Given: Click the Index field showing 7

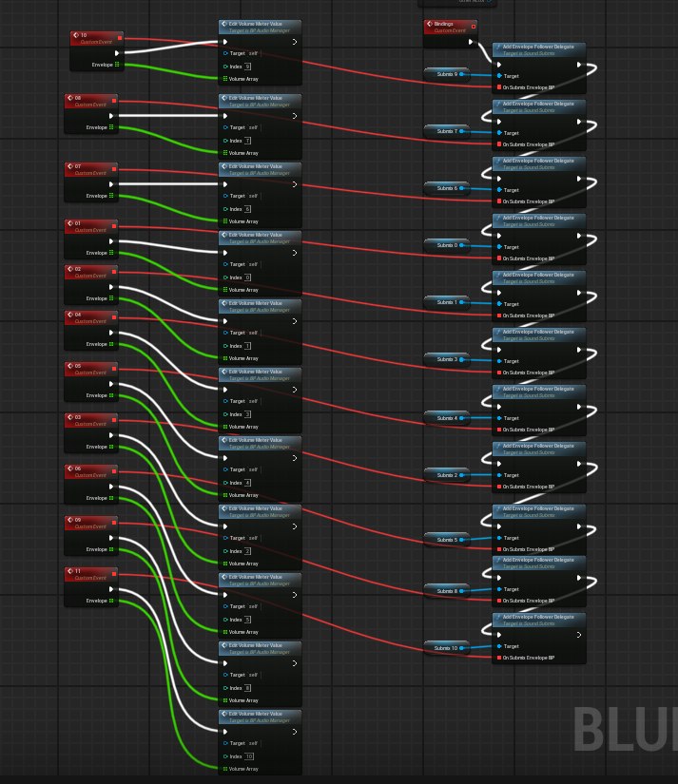Looking at the screenshot, I should [x=247, y=141].
